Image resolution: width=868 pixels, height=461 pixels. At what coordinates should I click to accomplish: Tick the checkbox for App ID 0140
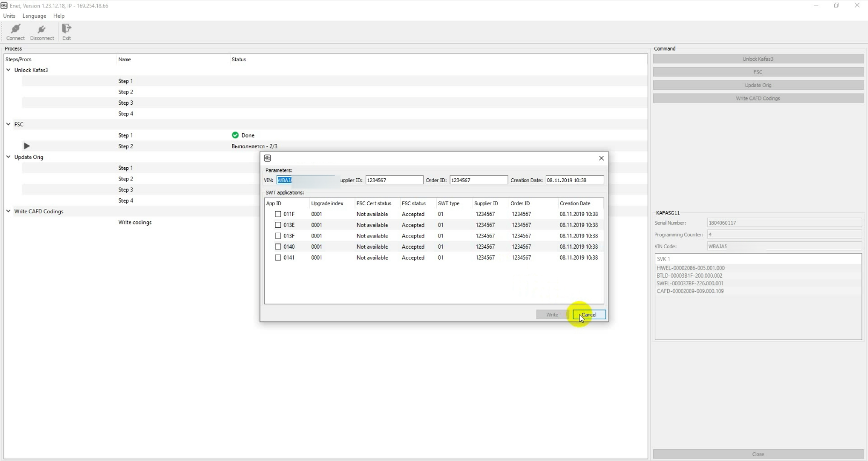[278, 247]
